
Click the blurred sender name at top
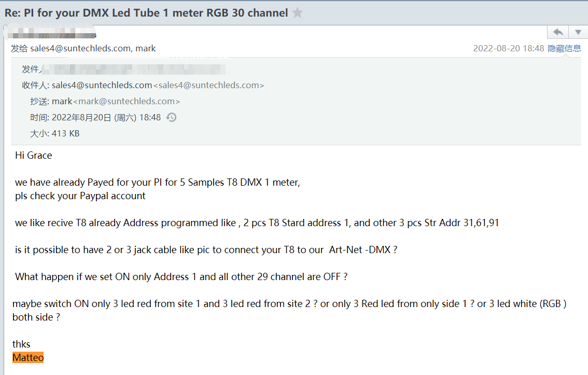tap(52, 34)
